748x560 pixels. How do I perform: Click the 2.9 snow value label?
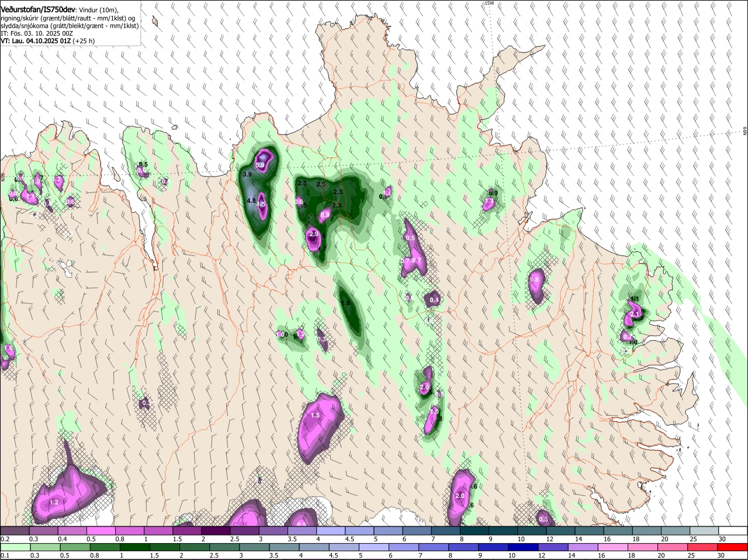pyautogui.click(x=314, y=234)
